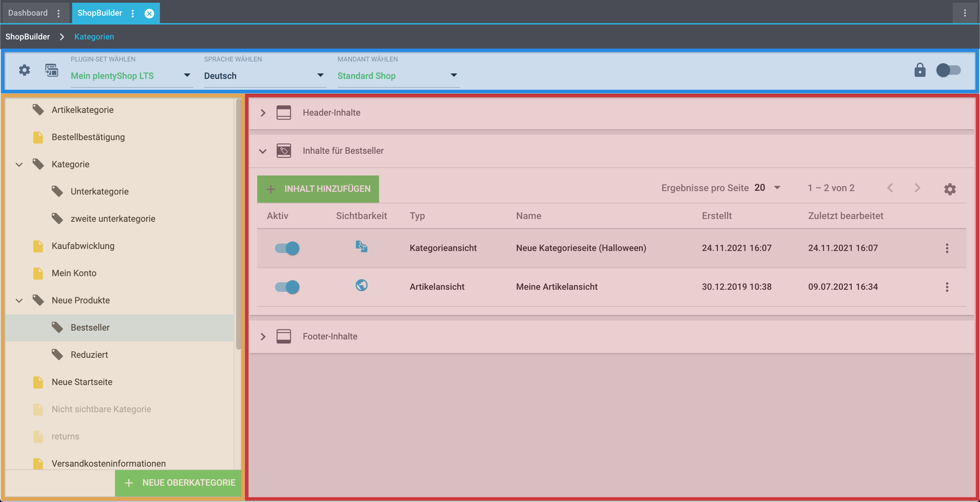Toggle active switch for Meine Artikelansicht
The width and height of the screenshot is (980, 502).
click(x=287, y=287)
